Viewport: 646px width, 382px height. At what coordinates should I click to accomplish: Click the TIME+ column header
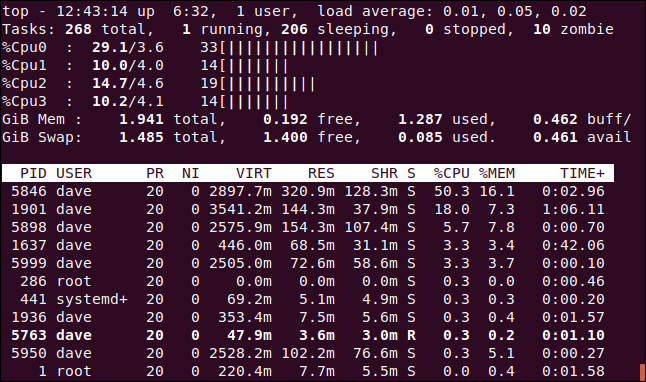582,173
